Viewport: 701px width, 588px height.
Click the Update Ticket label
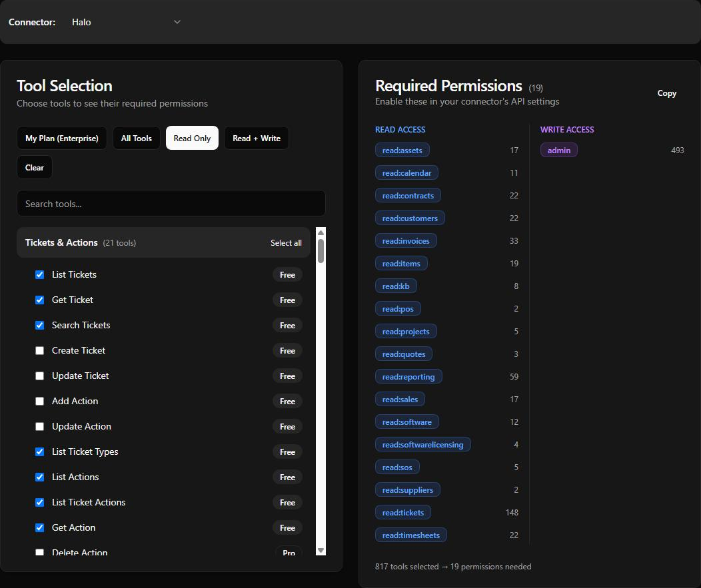(x=80, y=376)
